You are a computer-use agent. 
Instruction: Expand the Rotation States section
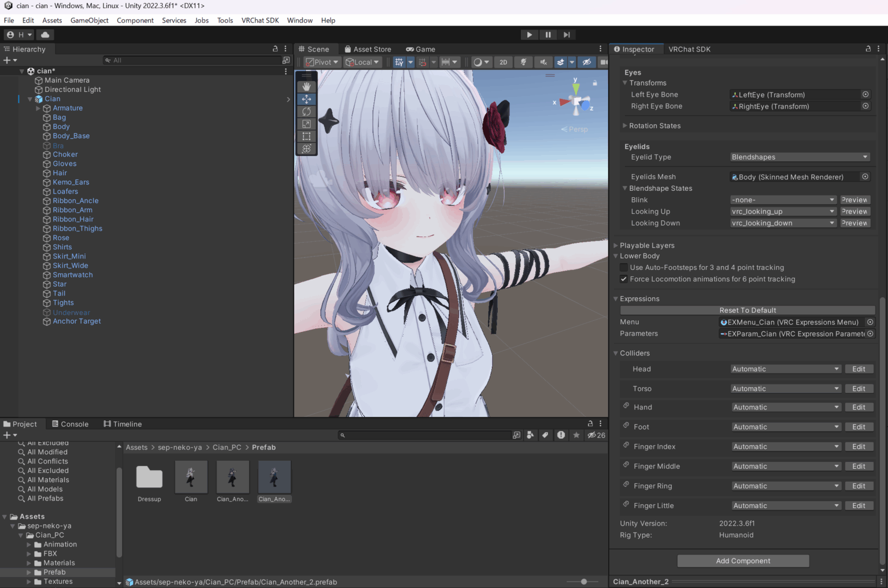pos(625,125)
